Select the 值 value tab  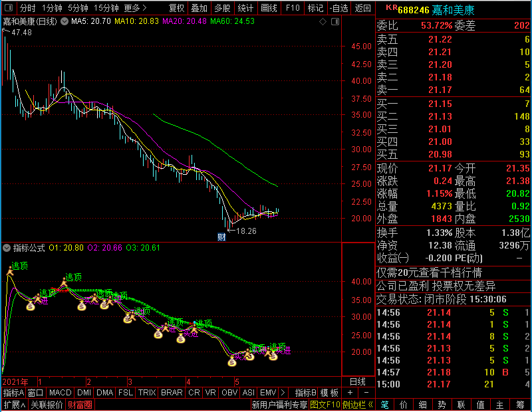coord(480,405)
